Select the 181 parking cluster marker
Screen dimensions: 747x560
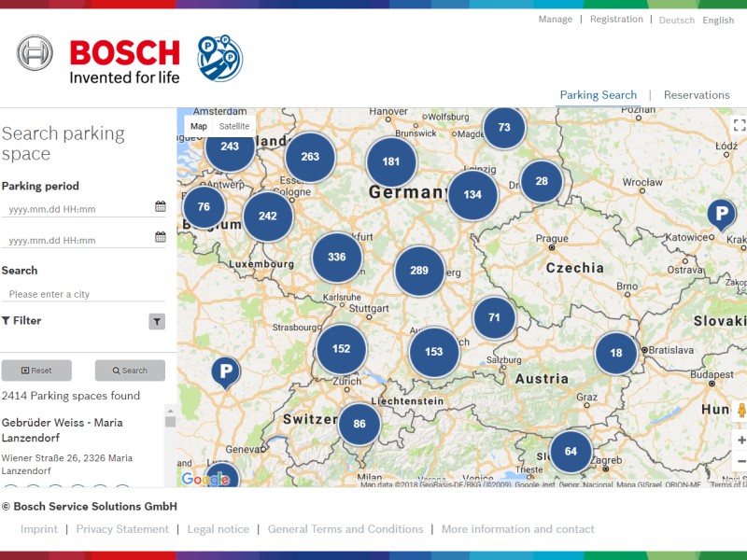[x=391, y=161]
